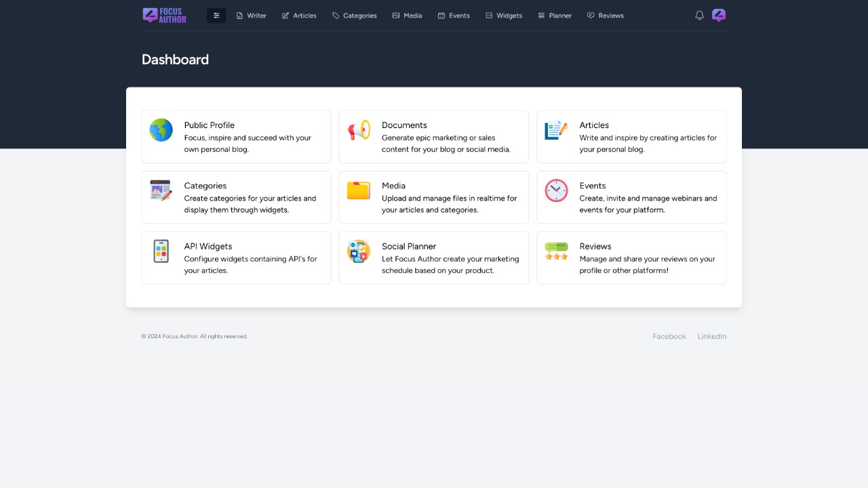Viewport: 868px width, 488px height.
Task: Click the notification bell icon
Action: [699, 16]
